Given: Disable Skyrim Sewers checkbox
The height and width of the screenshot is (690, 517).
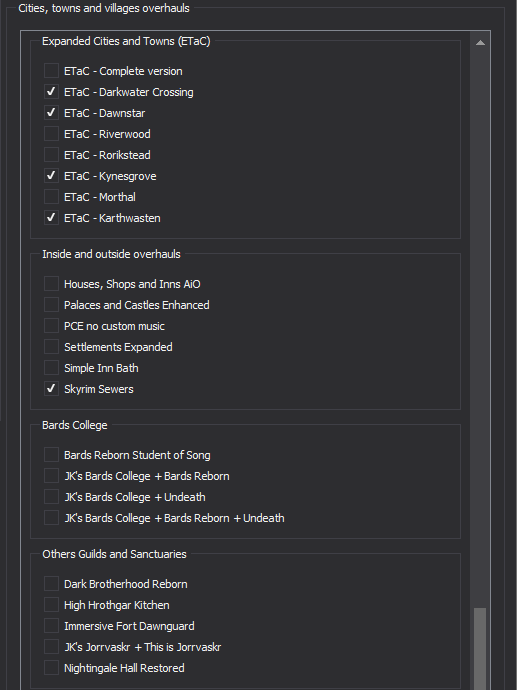Looking at the screenshot, I should (x=51, y=389).
